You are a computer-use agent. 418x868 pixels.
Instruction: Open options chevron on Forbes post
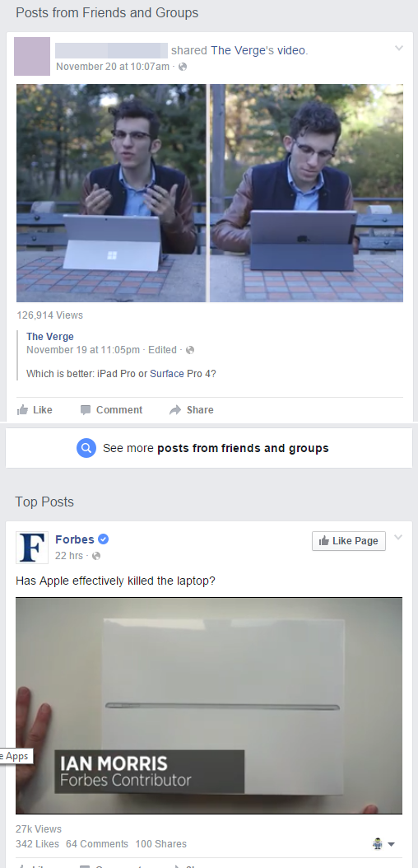click(x=398, y=537)
